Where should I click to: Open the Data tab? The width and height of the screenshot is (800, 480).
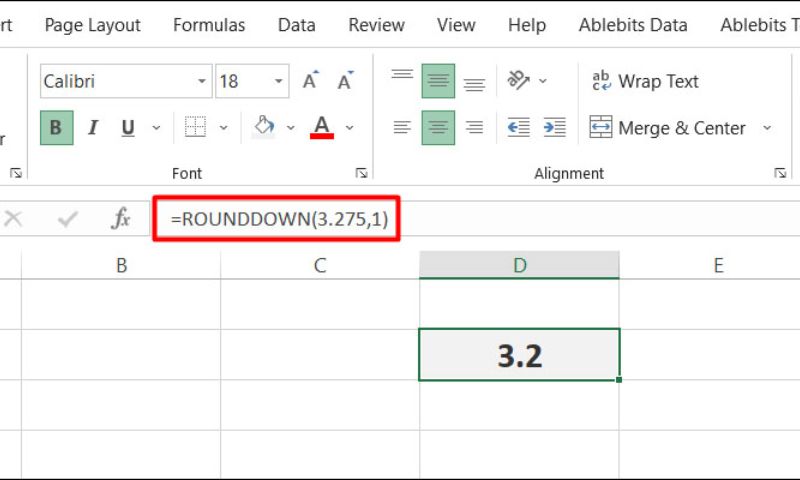click(x=296, y=25)
